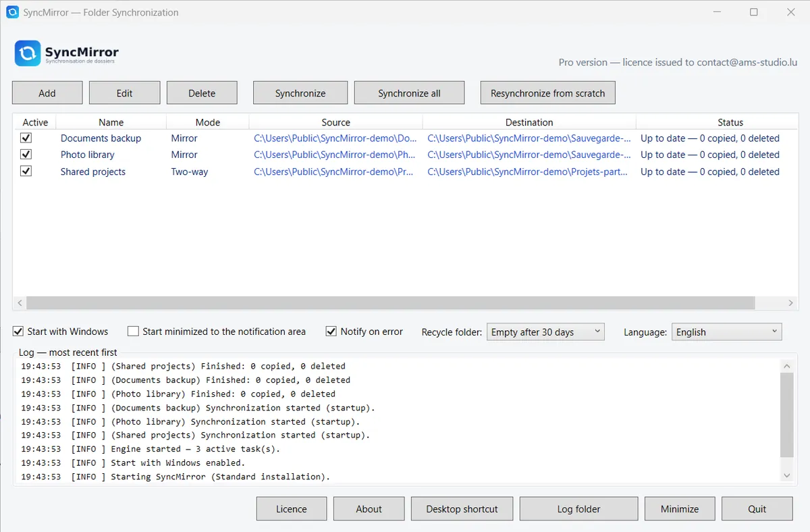Create a Desktop shortcut
Screen dimensions: 810x532
tap(462, 509)
